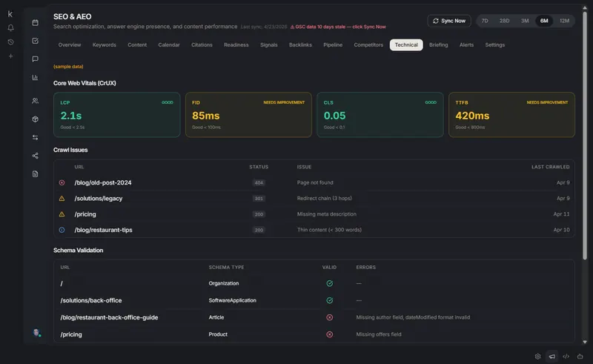Click the CLS 0.05 vitals card
The width and height of the screenshot is (593, 364).
coord(380,115)
